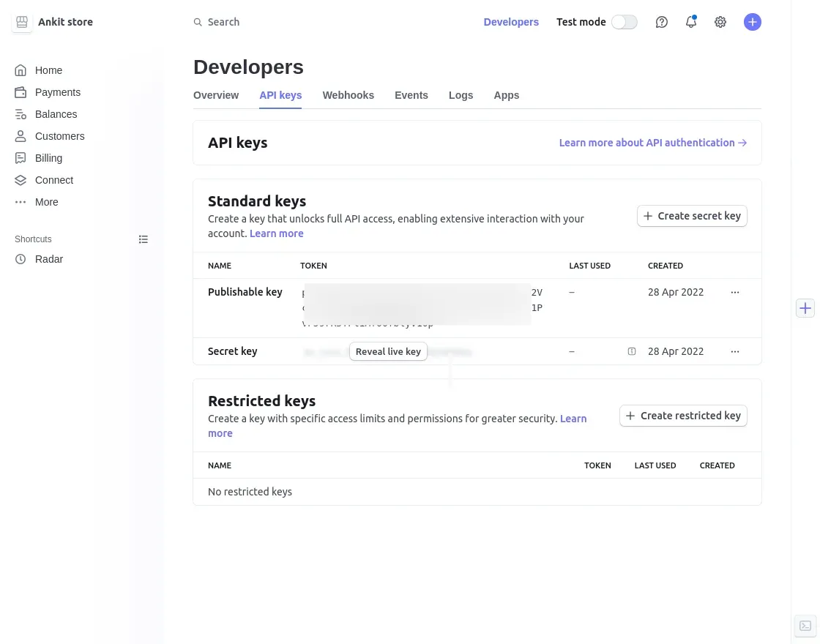The image size is (820, 644).
Task: Enable Test mode toggle
Action: pyautogui.click(x=624, y=22)
